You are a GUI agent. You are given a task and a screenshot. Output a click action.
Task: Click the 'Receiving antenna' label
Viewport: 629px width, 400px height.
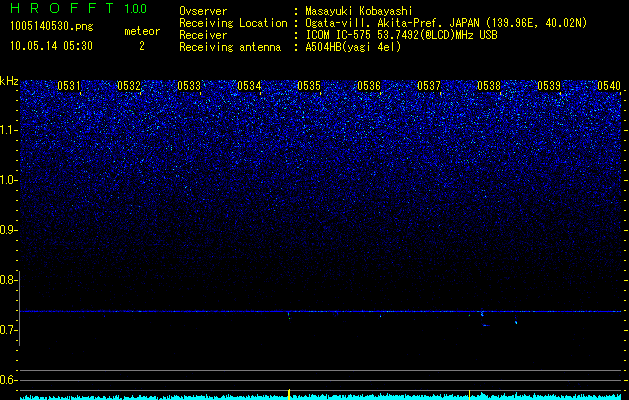click(230, 47)
